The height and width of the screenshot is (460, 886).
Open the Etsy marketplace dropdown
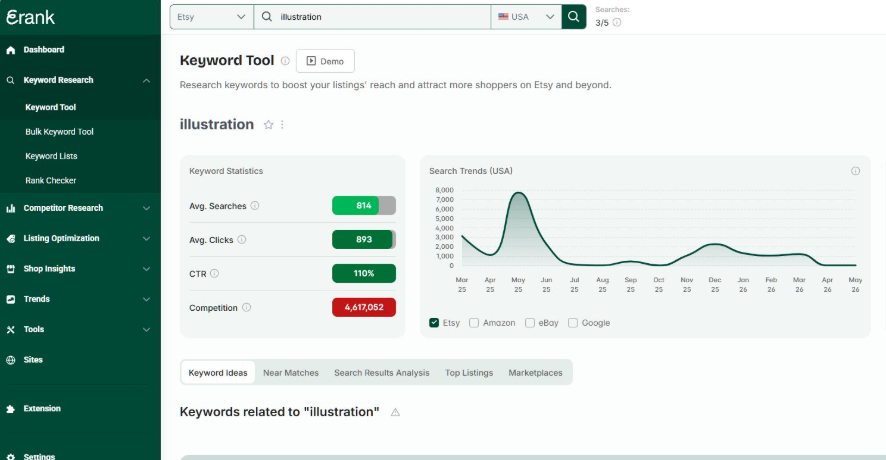(x=211, y=17)
